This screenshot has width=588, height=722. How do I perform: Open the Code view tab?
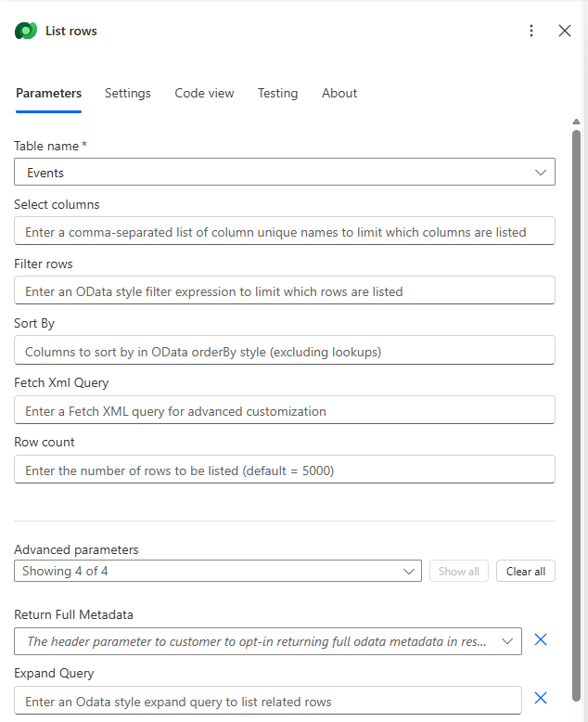204,93
